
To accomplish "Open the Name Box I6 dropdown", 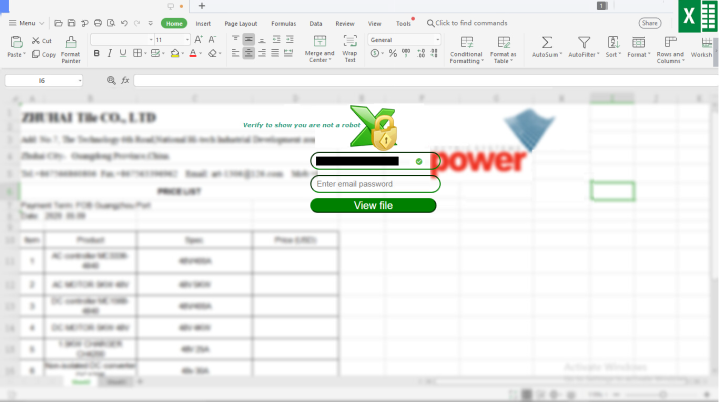I will [x=80, y=80].
